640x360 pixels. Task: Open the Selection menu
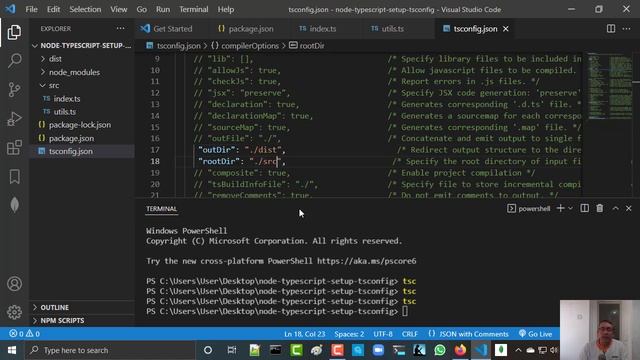coord(85,9)
